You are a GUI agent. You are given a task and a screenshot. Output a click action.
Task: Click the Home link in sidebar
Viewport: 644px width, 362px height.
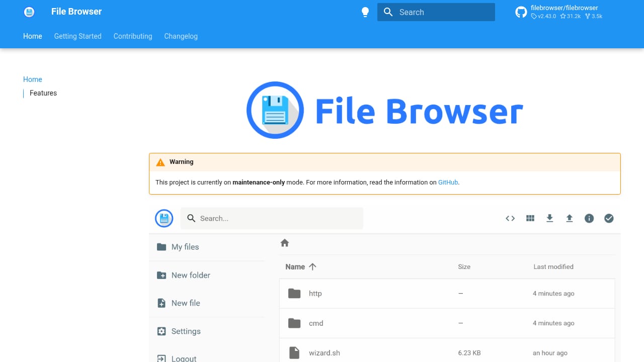(33, 79)
